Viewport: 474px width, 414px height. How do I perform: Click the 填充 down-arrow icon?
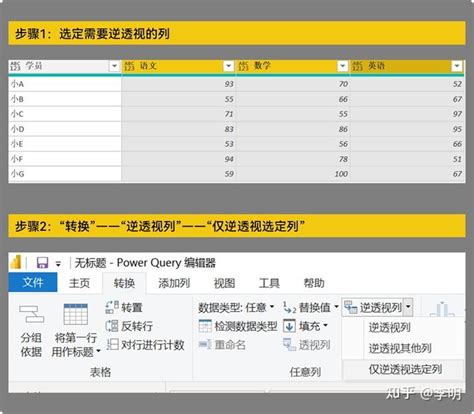[x=289, y=326]
